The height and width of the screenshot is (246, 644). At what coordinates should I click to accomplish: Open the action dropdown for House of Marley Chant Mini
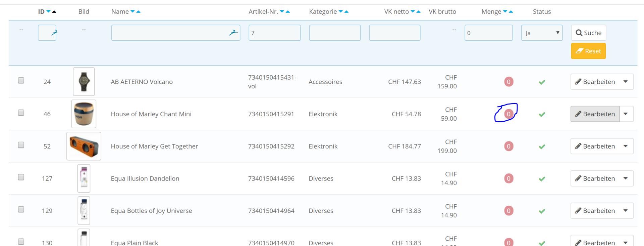626,114
